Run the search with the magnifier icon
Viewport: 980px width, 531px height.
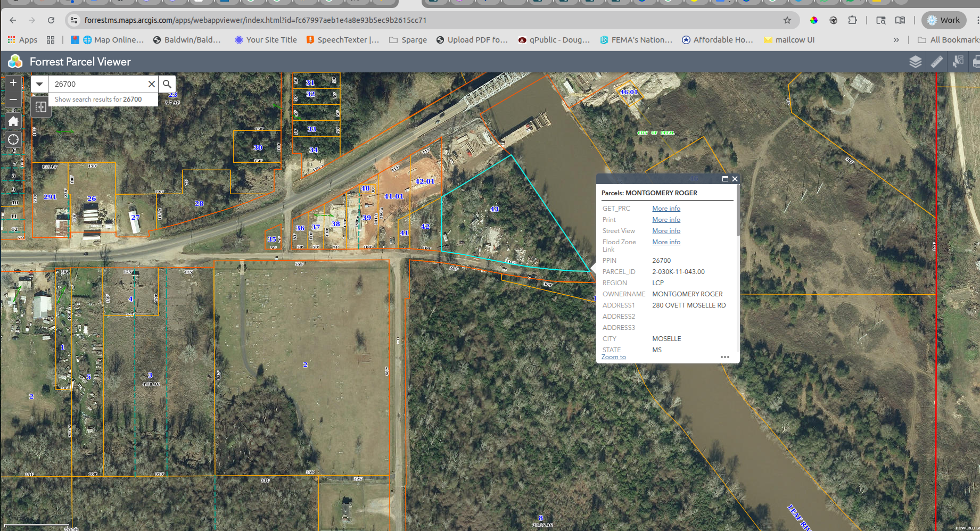click(x=167, y=84)
